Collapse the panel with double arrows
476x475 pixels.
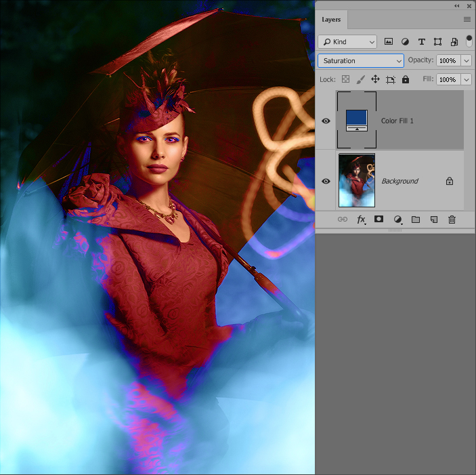tap(457, 6)
